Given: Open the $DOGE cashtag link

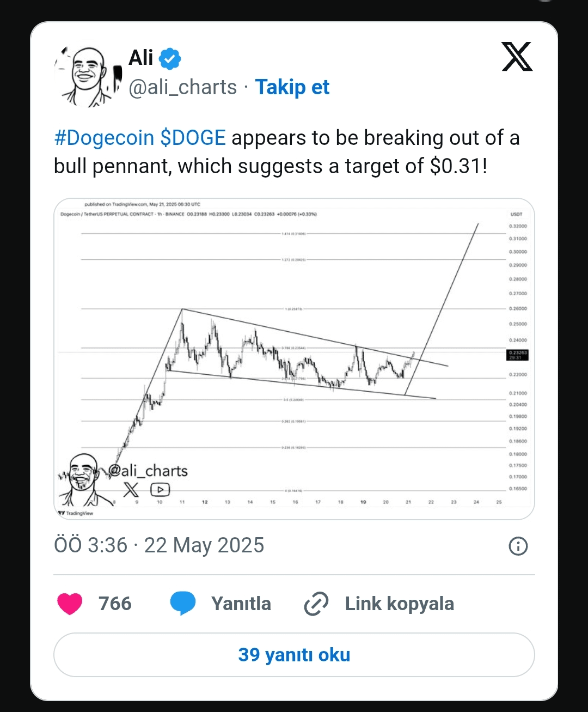Looking at the screenshot, I should click(x=193, y=138).
